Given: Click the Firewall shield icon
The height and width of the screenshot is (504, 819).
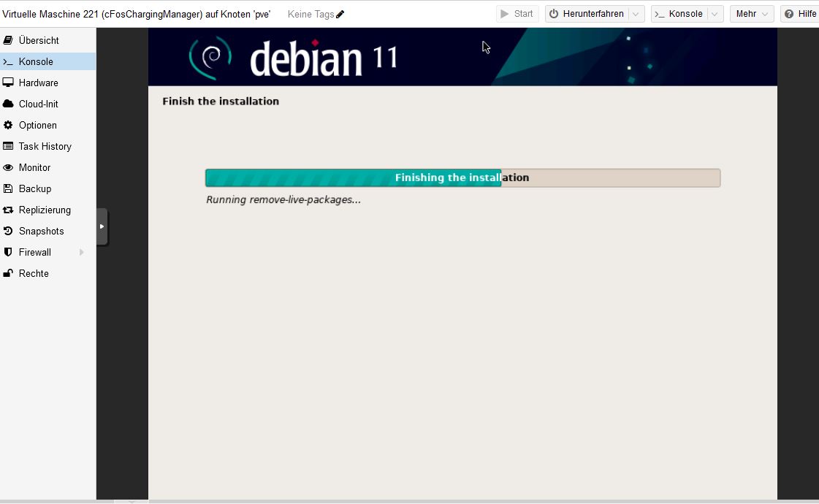Looking at the screenshot, I should (8, 252).
